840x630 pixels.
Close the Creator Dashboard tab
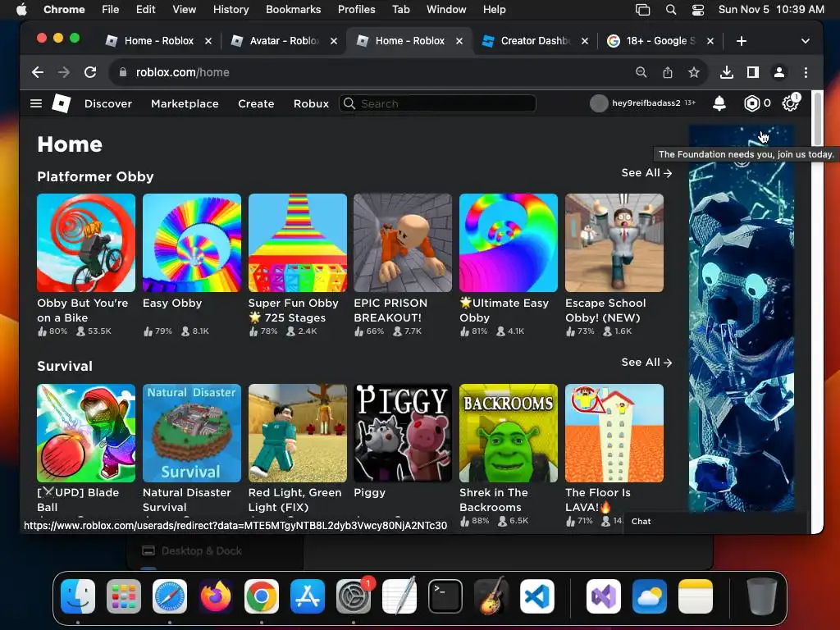coord(584,41)
